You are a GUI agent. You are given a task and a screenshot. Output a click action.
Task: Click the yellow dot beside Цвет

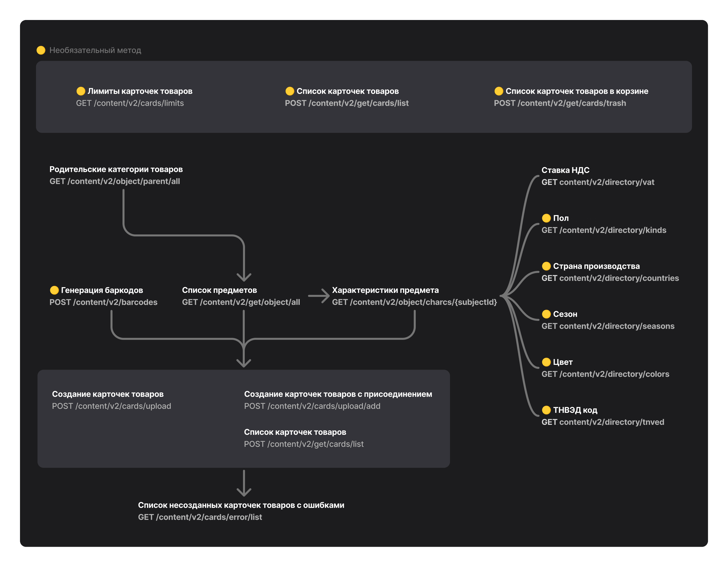coord(546,362)
